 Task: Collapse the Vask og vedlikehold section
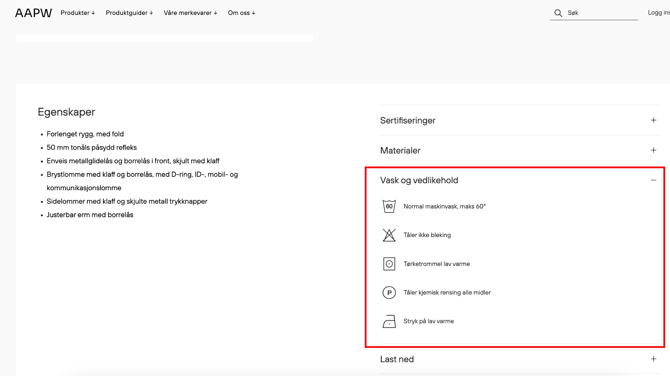coord(520,180)
